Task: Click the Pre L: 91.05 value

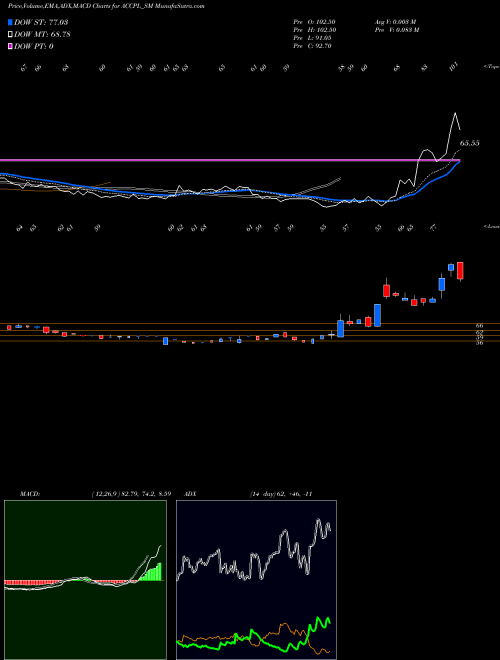Action: pyautogui.click(x=312, y=38)
